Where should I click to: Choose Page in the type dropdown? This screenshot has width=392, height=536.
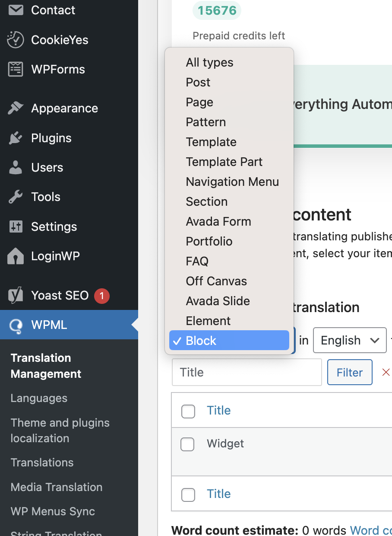(229, 102)
